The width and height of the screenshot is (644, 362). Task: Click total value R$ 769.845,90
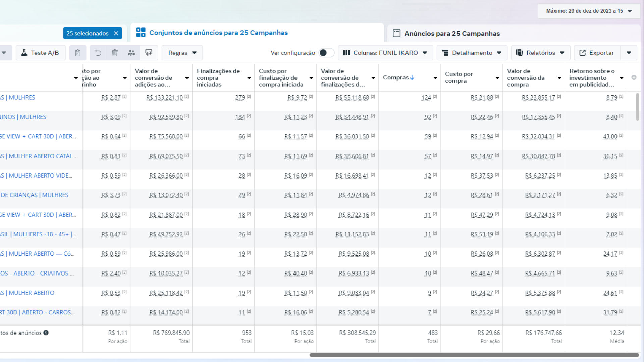pos(171,333)
